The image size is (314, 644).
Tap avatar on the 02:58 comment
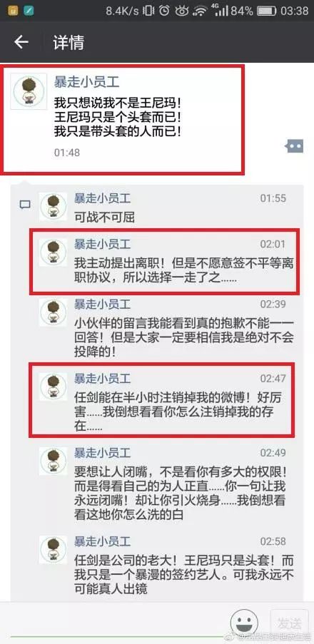53,550
